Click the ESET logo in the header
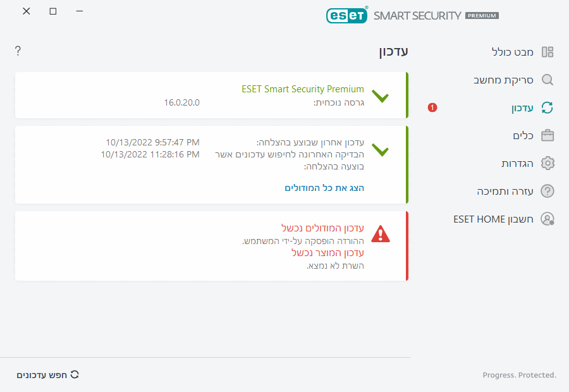 click(x=347, y=15)
